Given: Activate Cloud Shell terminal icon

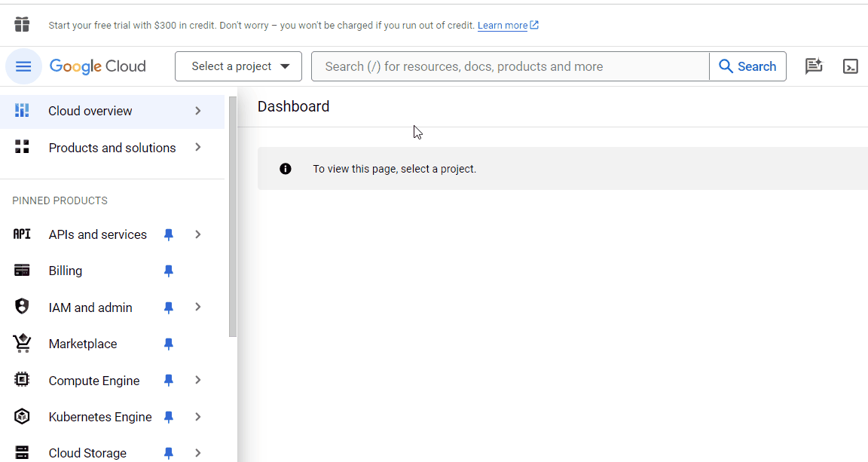Looking at the screenshot, I should point(850,66).
